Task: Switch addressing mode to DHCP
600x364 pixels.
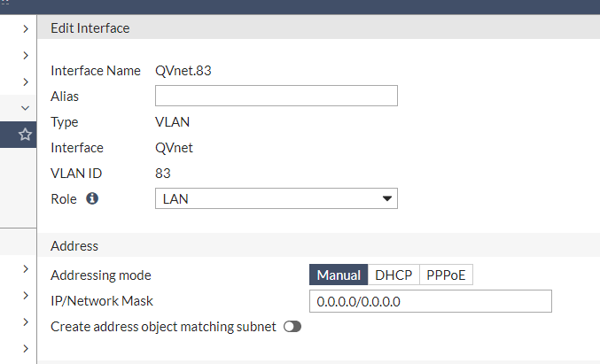Action: 393,275
